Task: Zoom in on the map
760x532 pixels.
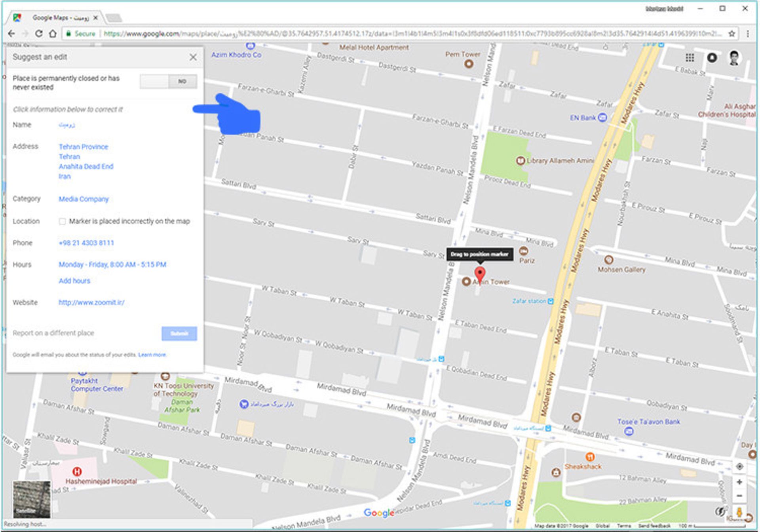Action: tap(739, 482)
